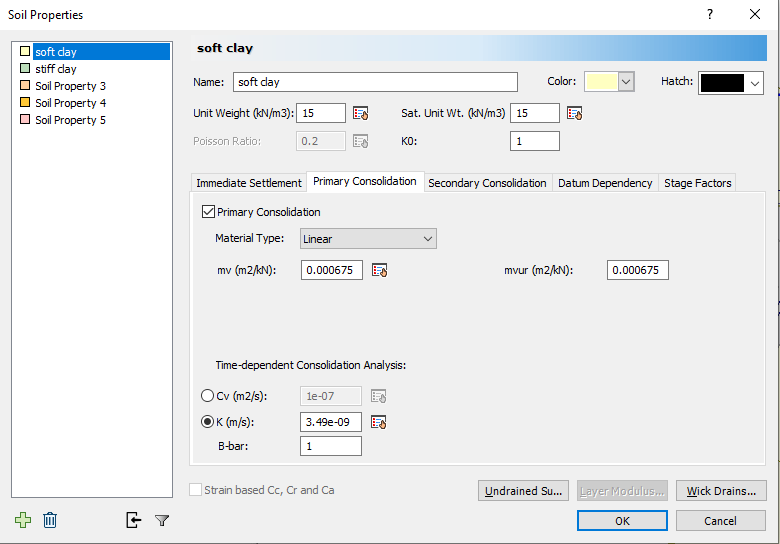Select Soil Property 5 in the list

pyautogui.click(x=70, y=120)
